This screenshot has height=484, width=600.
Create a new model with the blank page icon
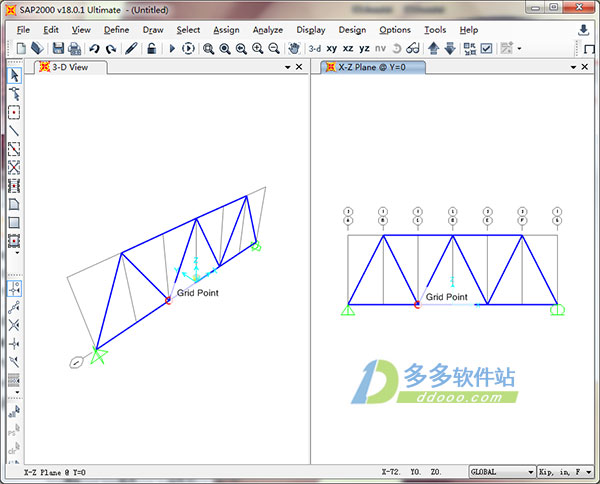point(21,49)
